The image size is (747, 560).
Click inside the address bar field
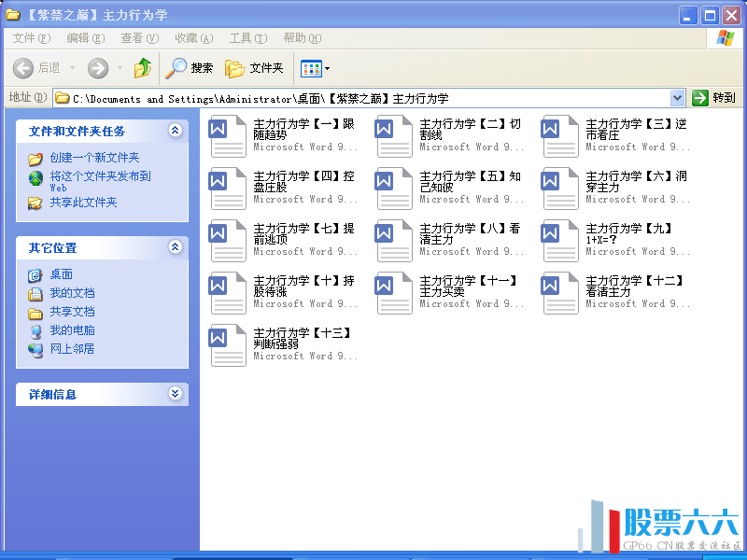click(373, 97)
